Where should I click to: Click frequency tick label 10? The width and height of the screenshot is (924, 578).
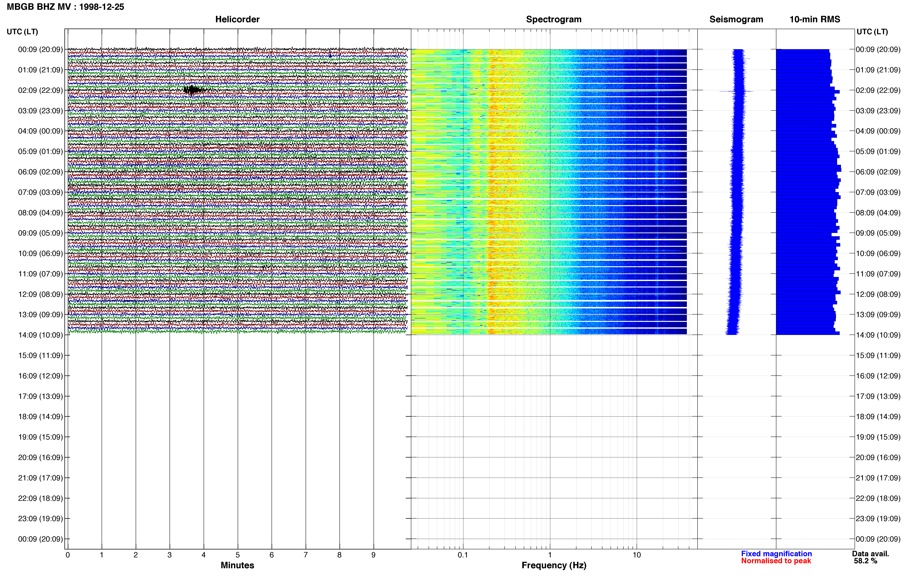click(637, 555)
